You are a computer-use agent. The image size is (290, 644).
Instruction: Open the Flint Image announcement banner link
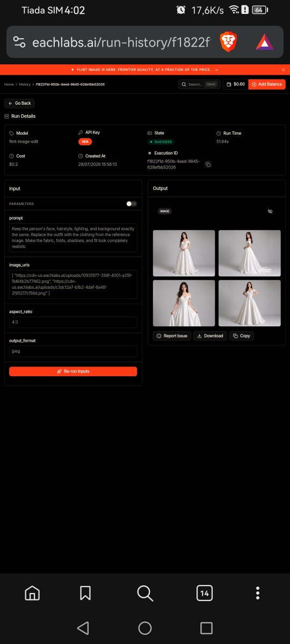(x=145, y=70)
